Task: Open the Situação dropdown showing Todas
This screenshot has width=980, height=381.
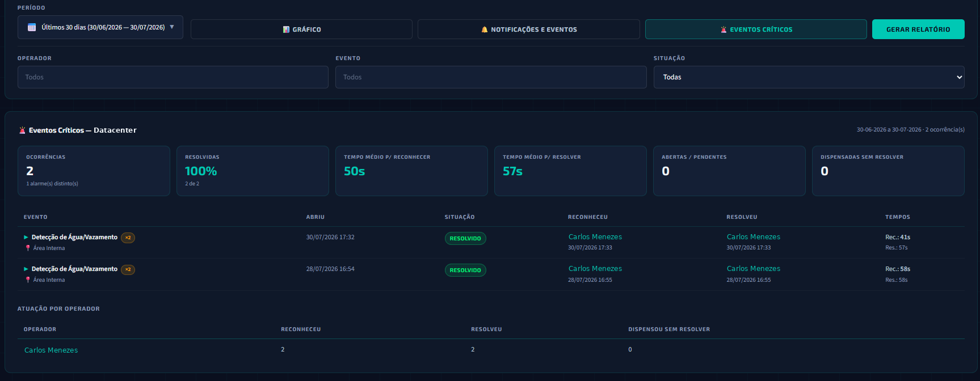Action: click(809, 77)
